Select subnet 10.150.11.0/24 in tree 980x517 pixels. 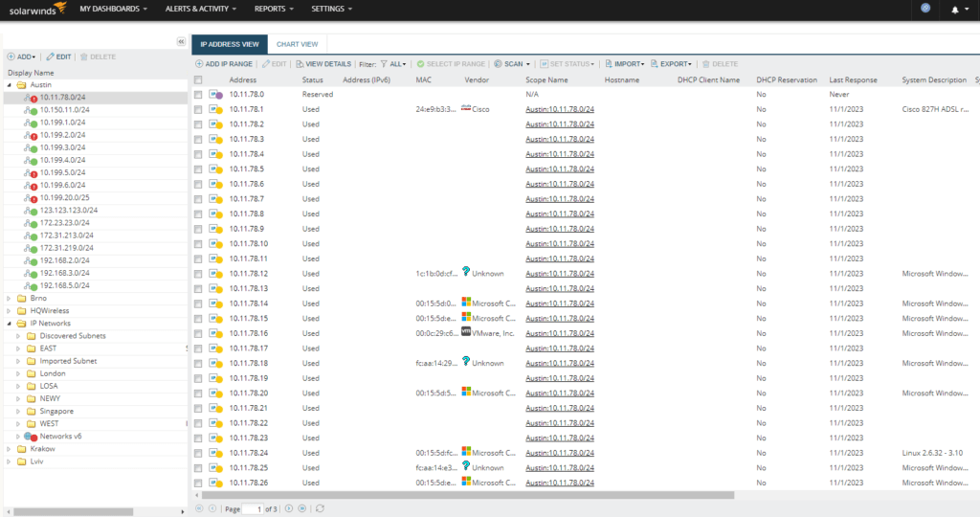64,110
